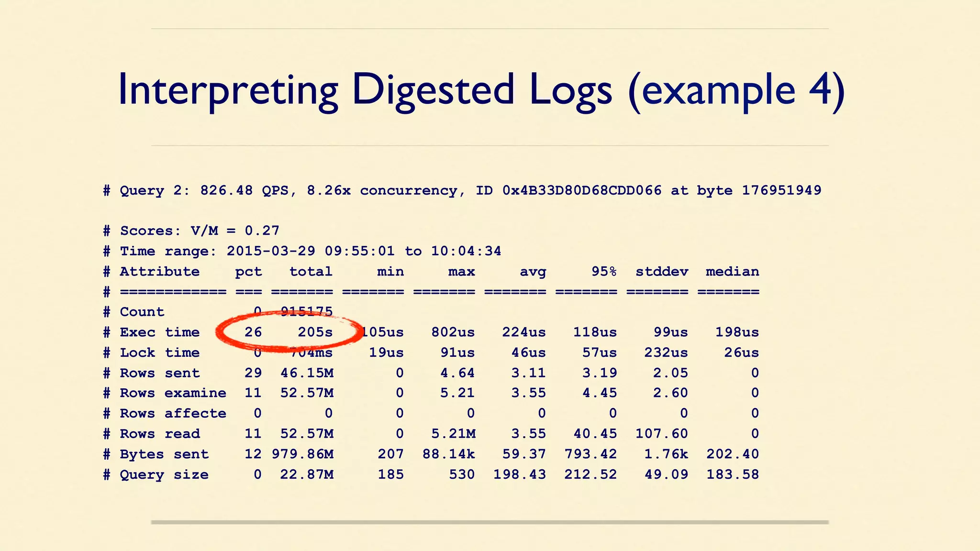Click the Exec time total 205s

pos(315,332)
